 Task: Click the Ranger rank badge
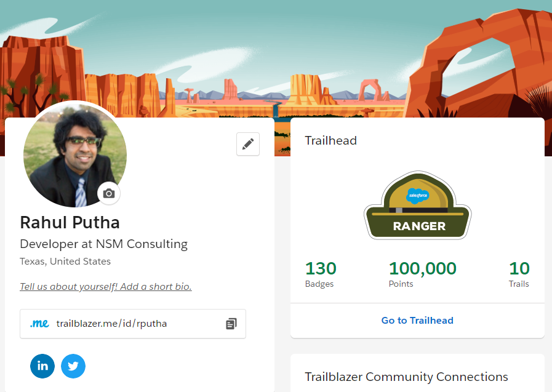417,206
